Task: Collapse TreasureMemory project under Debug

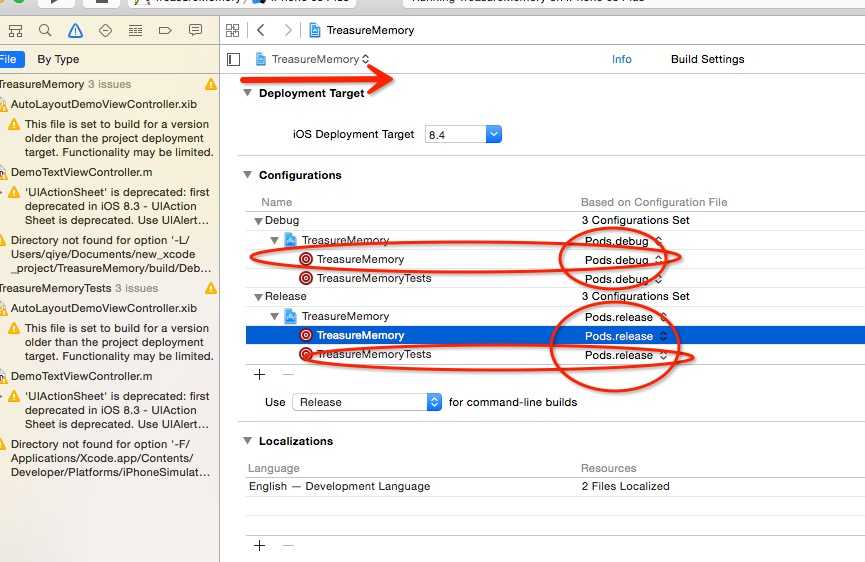Action: click(274, 240)
